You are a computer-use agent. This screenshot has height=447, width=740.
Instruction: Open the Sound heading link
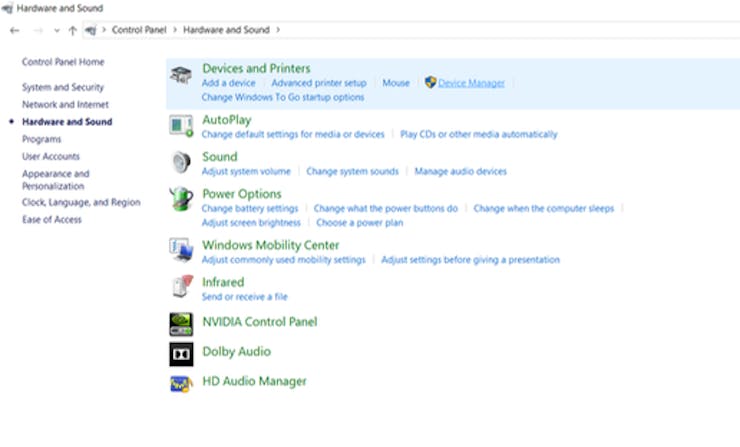(219, 157)
